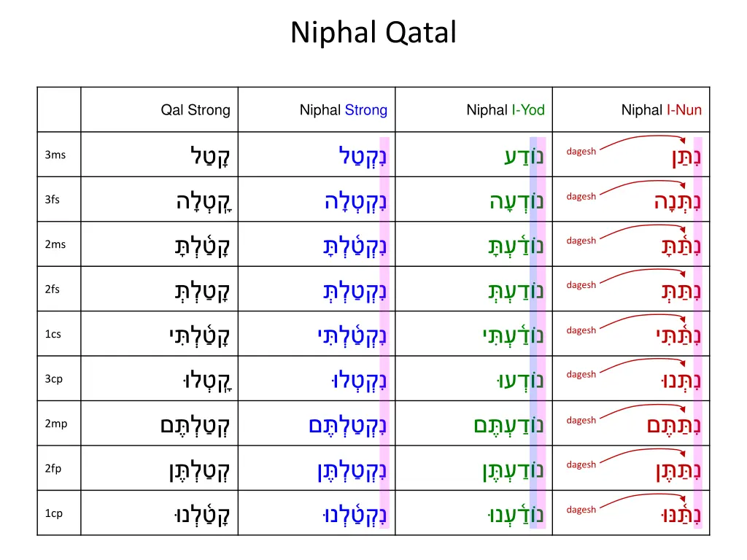Click the 3cp row label

click(54, 379)
